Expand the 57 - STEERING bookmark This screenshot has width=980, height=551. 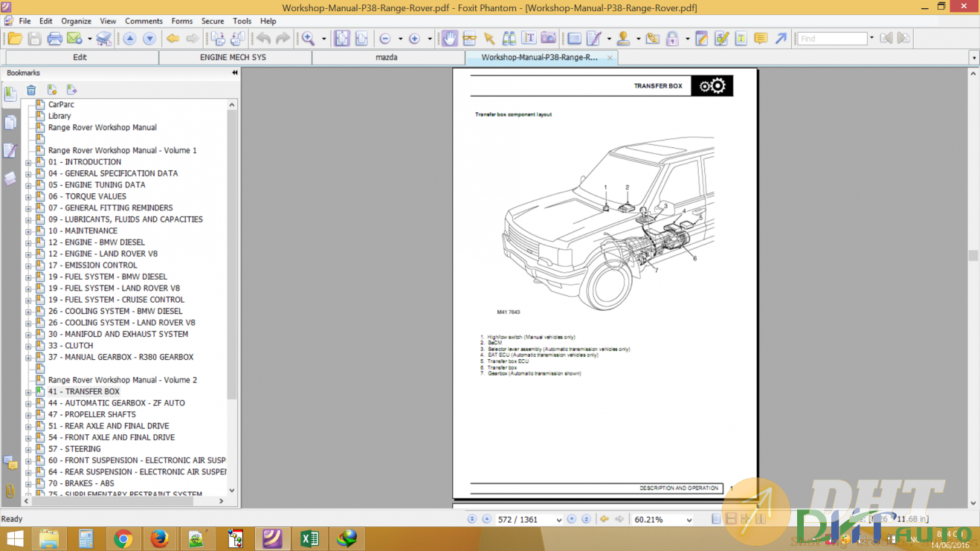click(28, 449)
